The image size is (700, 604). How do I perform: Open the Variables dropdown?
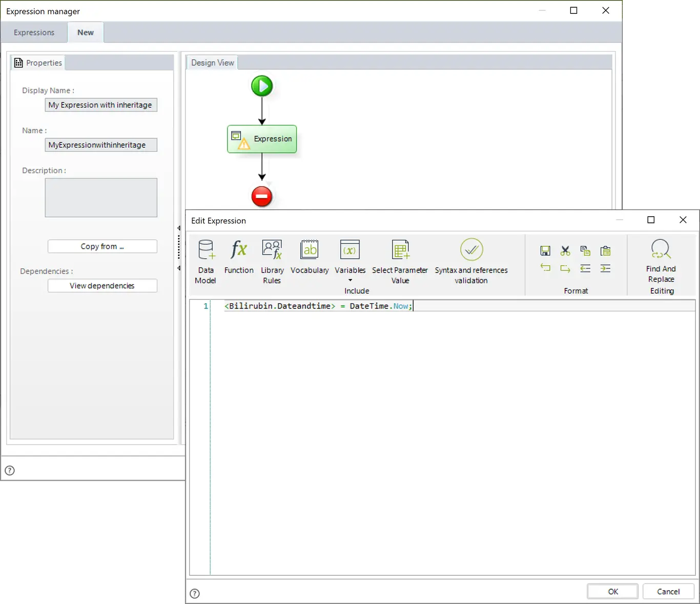[x=350, y=261]
